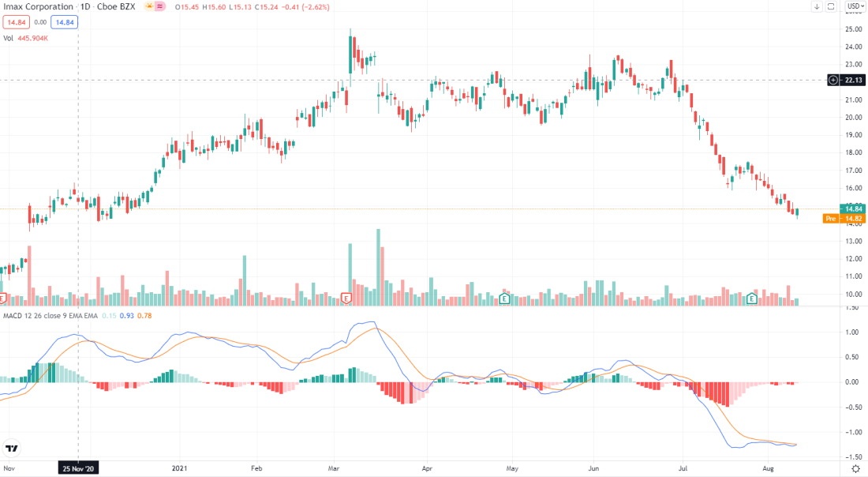Toggle the fullscreen chart icon
This screenshot has width=868, height=477.
tap(831, 6)
